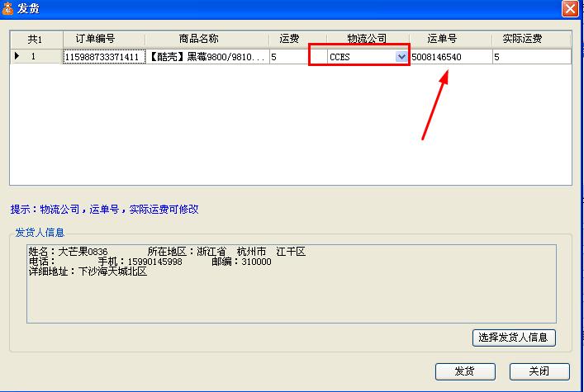The height and width of the screenshot is (392, 584).
Task: Click address 详细地址：下沙海天城北区
Action: tap(88, 272)
